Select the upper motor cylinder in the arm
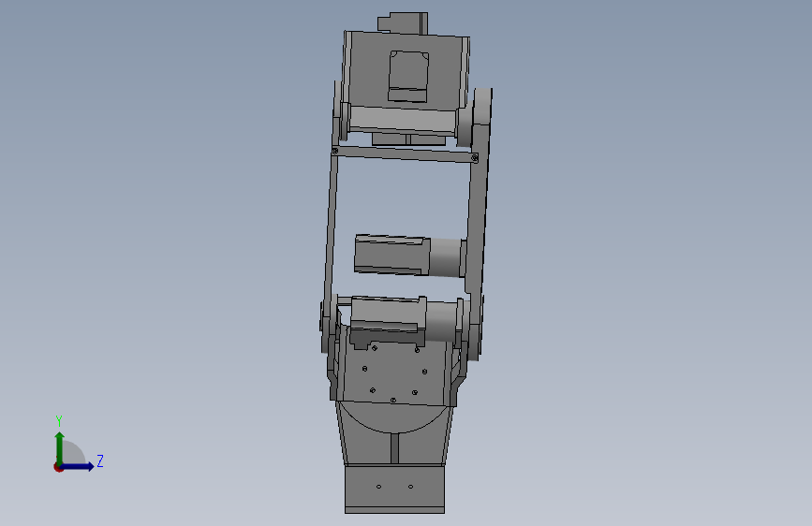The image size is (812, 526). click(410, 256)
